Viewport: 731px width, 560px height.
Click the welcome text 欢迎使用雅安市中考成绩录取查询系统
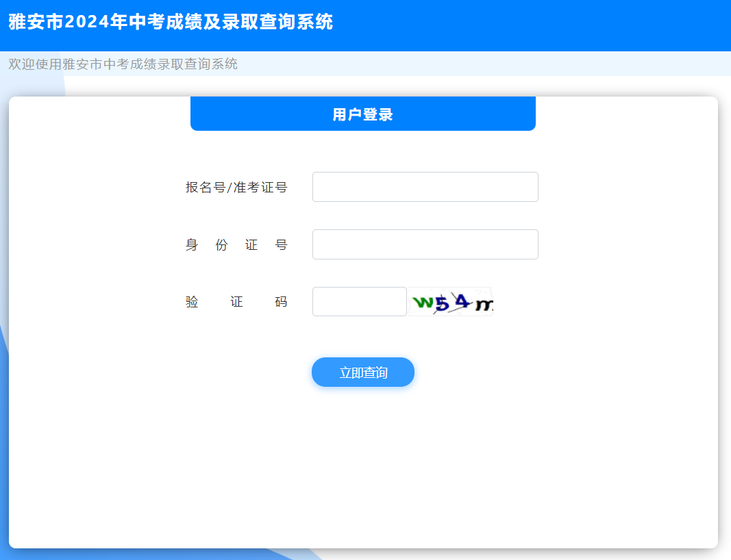[122, 64]
